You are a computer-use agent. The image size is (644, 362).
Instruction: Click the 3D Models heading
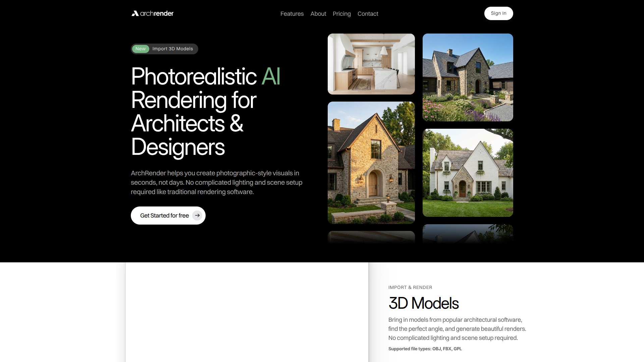tap(424, 303)
